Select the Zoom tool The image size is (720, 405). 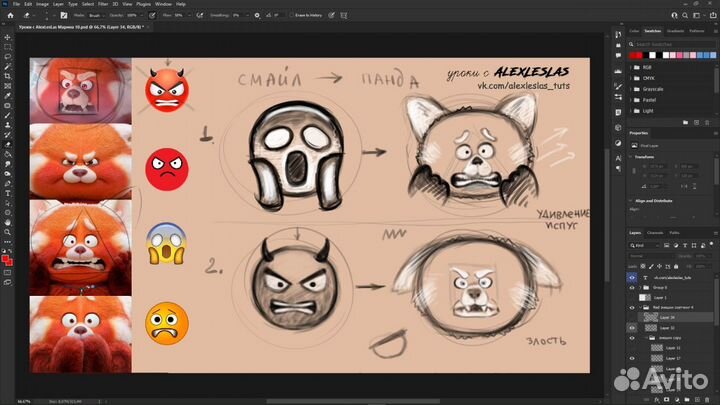(x=7, y=232)
